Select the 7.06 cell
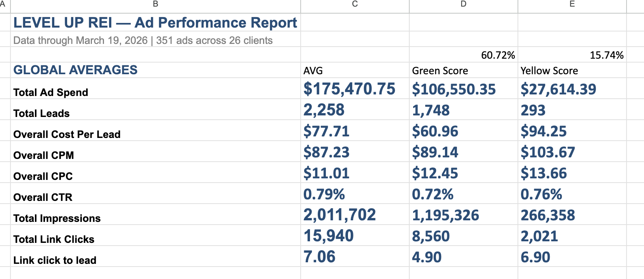This screenshot has height=279, width=644. 355,256
